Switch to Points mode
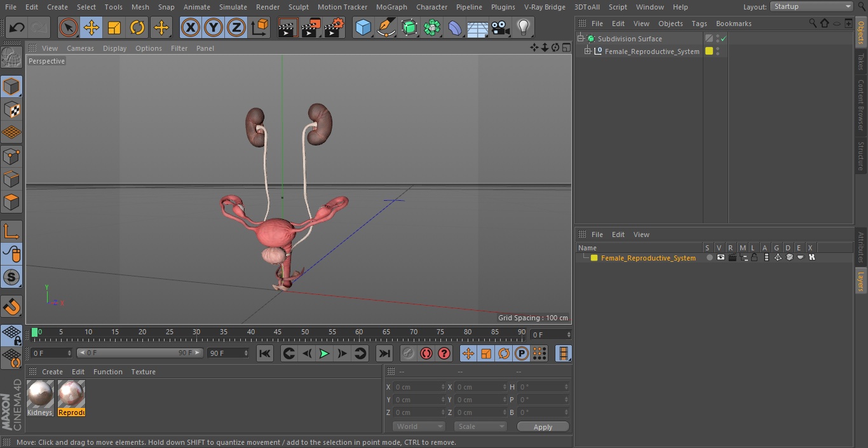Viewport: 868px width, 448px height. point(11,156)
